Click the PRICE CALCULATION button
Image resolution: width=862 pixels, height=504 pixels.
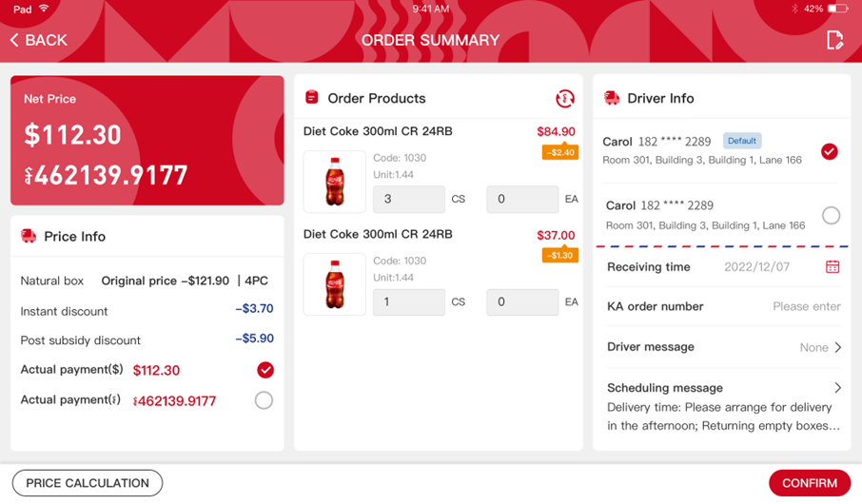click(x=88, y=483)
